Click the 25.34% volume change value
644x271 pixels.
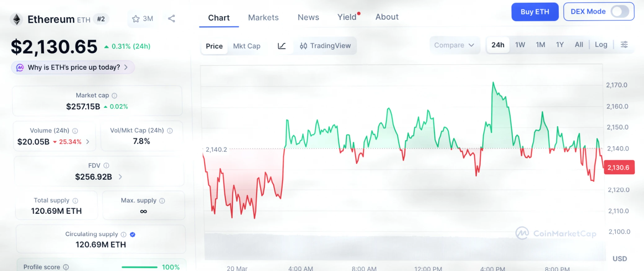(x=70, y=142)
